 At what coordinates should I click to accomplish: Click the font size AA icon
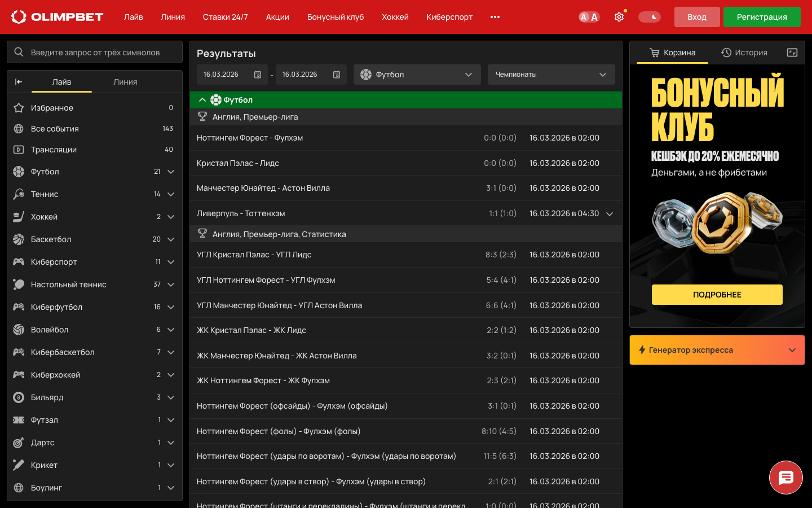tap(589, 17)
